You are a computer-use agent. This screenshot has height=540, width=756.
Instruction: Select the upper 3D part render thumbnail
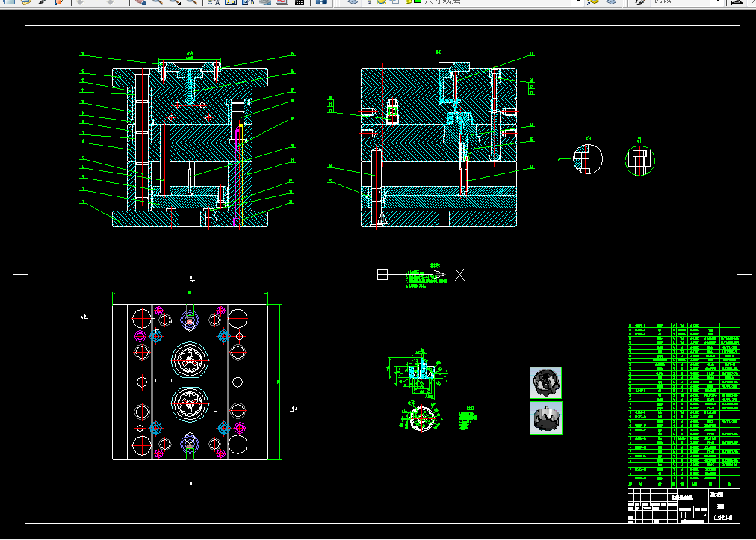click(x=546, y=383)
